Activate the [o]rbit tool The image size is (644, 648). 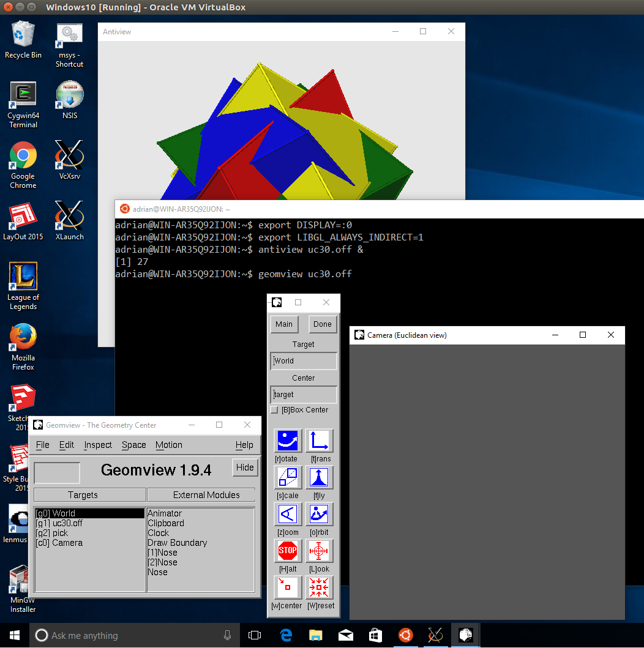click(320, 514)
